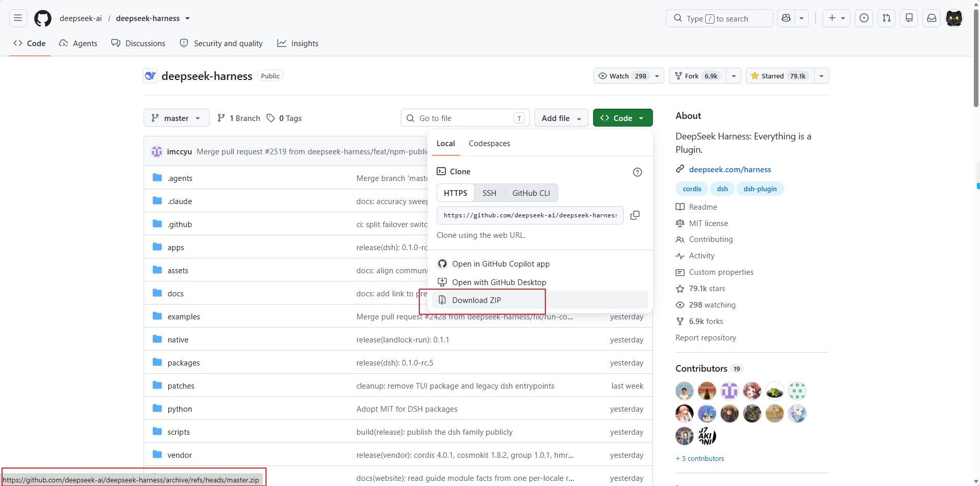Viewport: 980px width, 486px height.
Task: Switch to the Code tab
Action: pyautogui.click(x=30, y=44)
